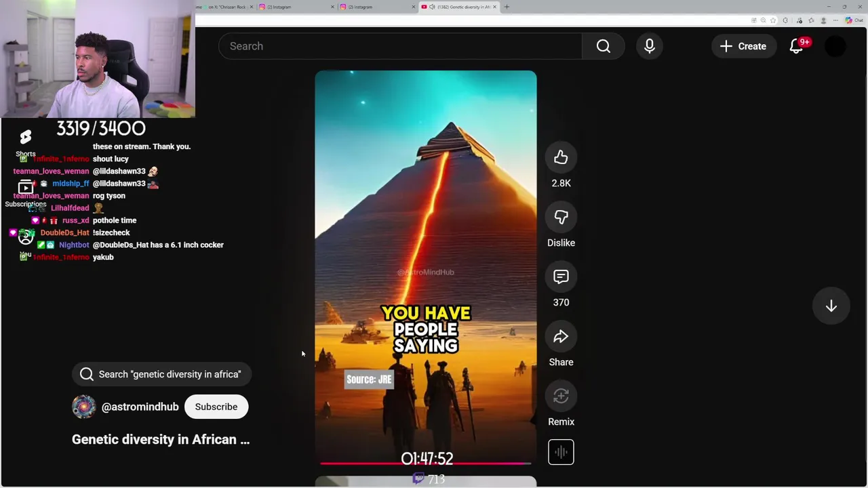Open a new browser tab
The width and height of the screenshot is (868, 488).
[507, 7]
